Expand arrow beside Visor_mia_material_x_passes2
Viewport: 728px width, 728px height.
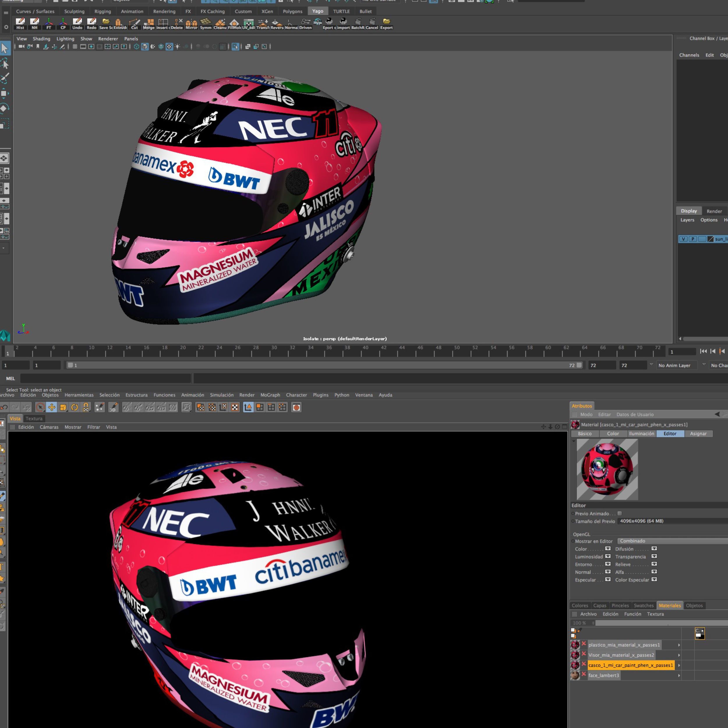click(679, 655)
